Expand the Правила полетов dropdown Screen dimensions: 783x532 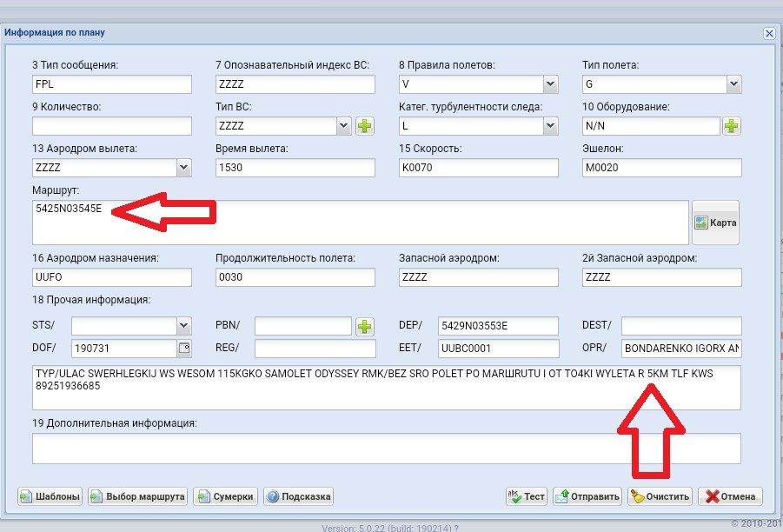coord(550,84)
